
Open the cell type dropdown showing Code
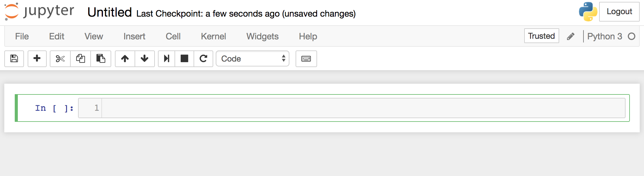[x=253, y=58]
